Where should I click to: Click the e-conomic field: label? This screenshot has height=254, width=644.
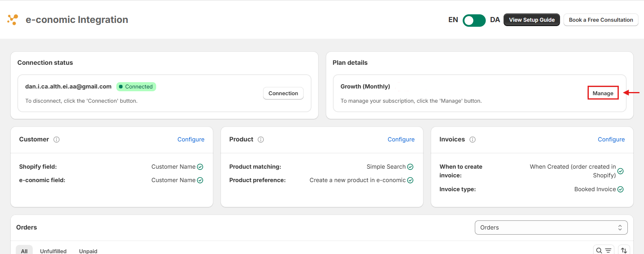tap(42, 180)
